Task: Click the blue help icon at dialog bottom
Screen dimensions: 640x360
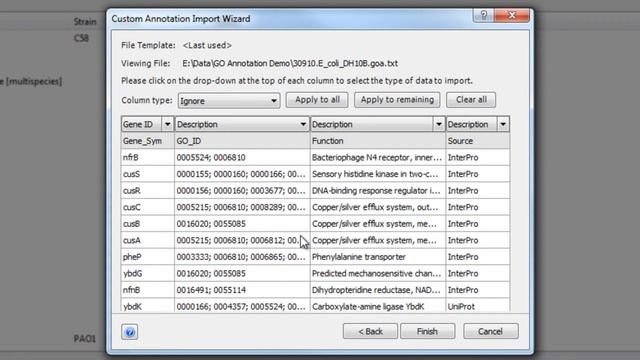Action: 129,332
